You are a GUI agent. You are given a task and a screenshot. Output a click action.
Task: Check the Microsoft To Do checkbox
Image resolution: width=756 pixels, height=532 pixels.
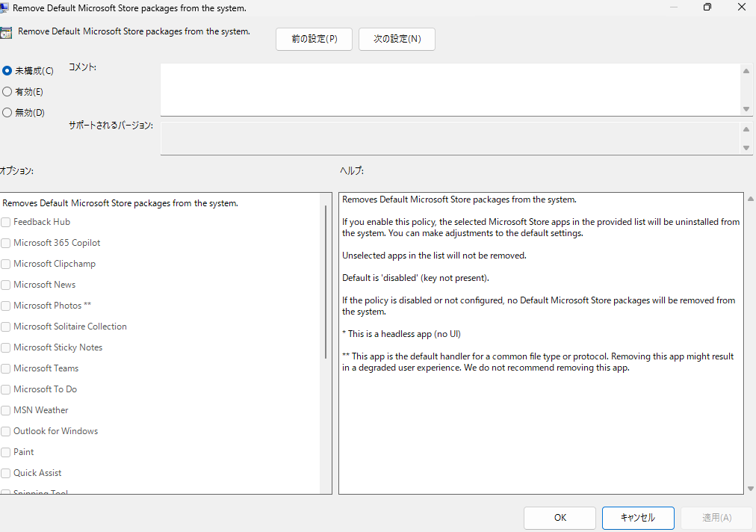point(6,389)
